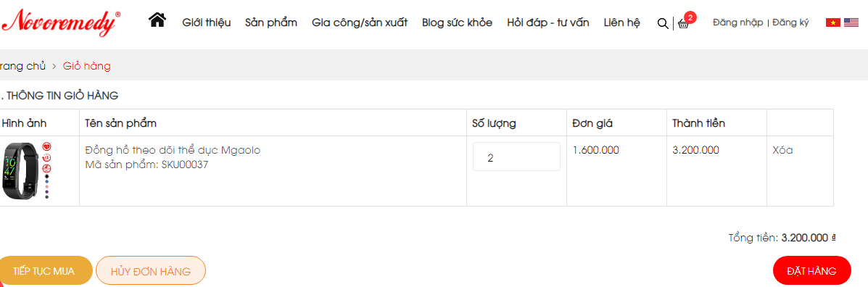
Task: Open the Giới thiệu menu
Action: [x=207, y=22]
